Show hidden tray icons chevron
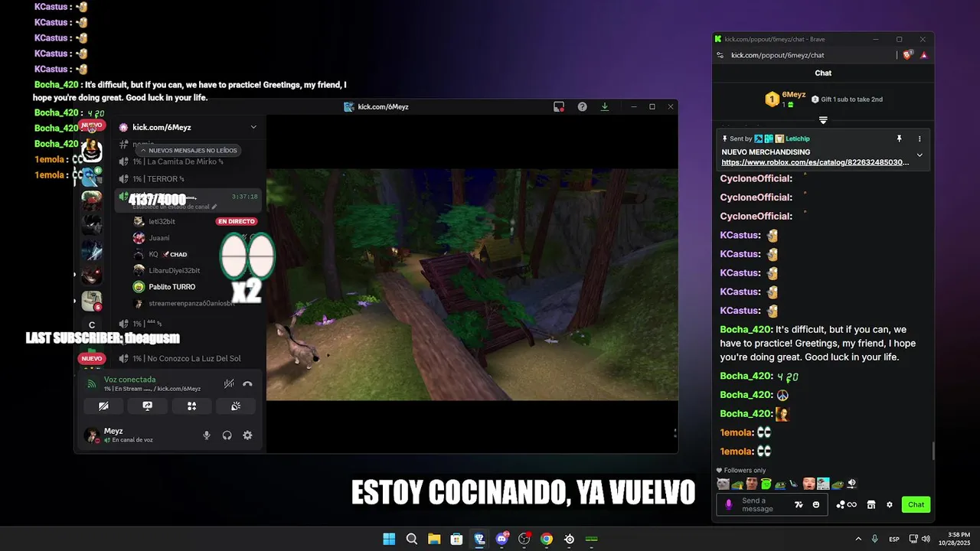Image resolution: width=980 pixels, height=551 pixels. pos(858,539)
